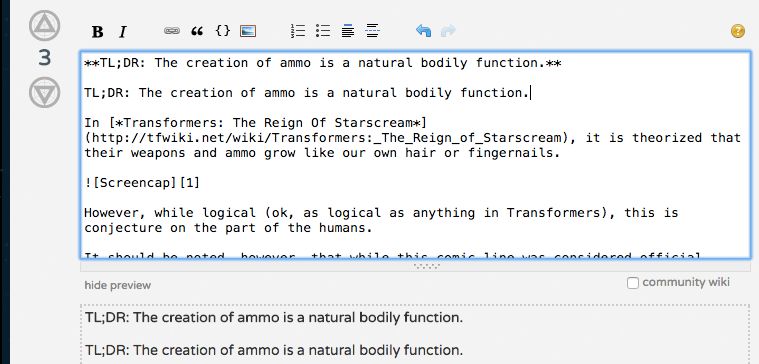Downvote the answer with the down arrow
Viewport: 759px width, 364px height.
coord(45,92)
